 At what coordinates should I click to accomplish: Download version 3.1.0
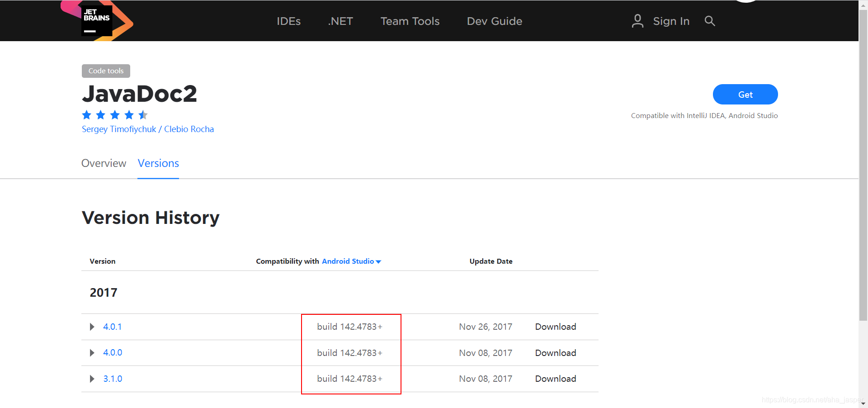[556, 379]
